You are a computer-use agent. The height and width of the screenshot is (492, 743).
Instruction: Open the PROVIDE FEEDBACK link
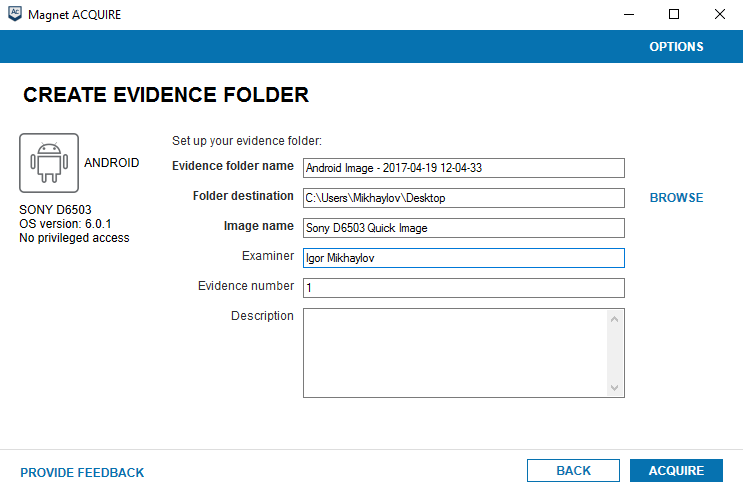pos(82,473)
